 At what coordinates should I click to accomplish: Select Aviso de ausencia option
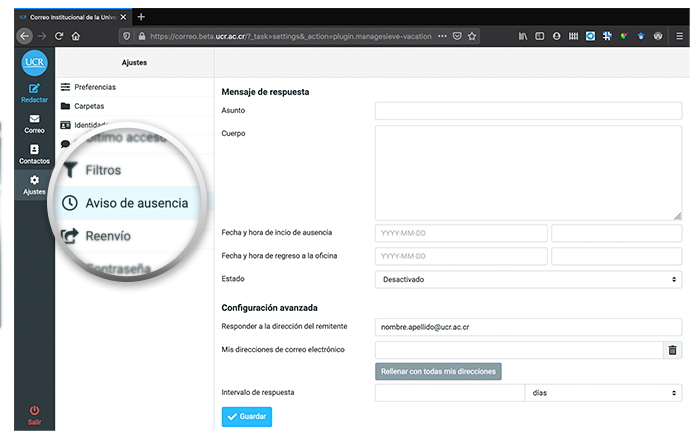click(135, 203)
